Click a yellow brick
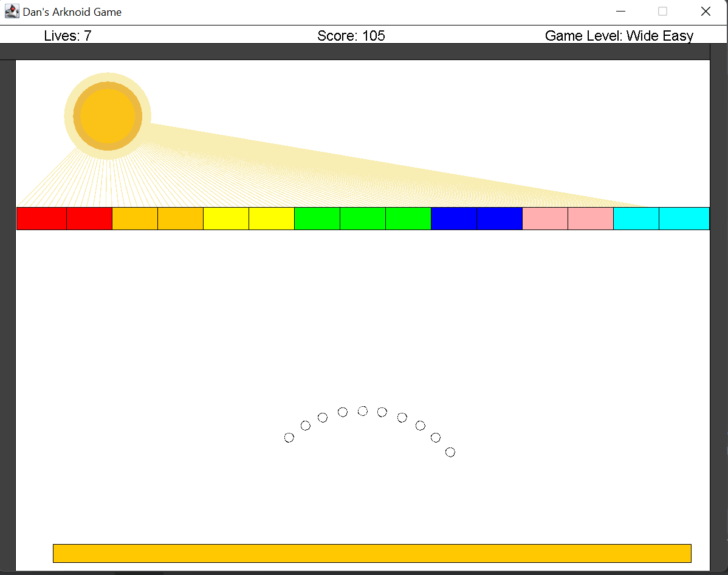 pos(226,218)
